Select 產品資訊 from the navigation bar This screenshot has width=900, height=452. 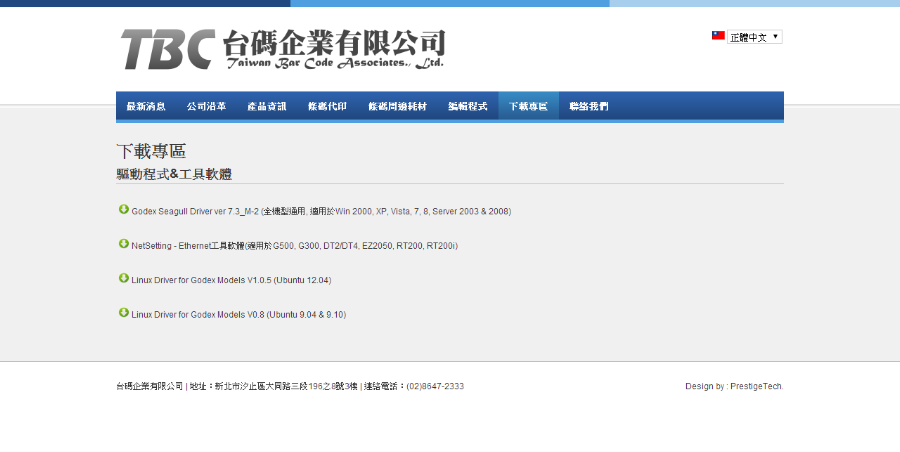click(x=267, y=106)
